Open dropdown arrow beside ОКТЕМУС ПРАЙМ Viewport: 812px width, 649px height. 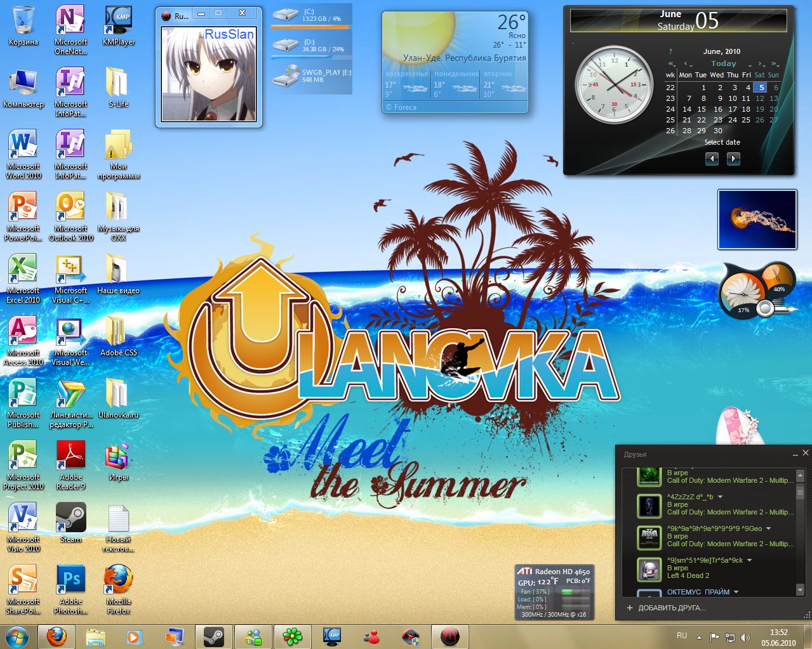tap(736, 592)
